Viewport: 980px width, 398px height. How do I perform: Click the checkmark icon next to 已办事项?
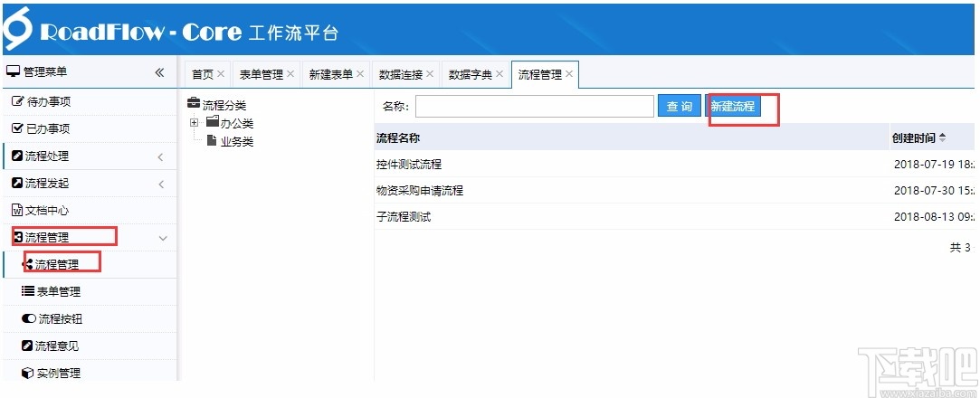point(18,128)
